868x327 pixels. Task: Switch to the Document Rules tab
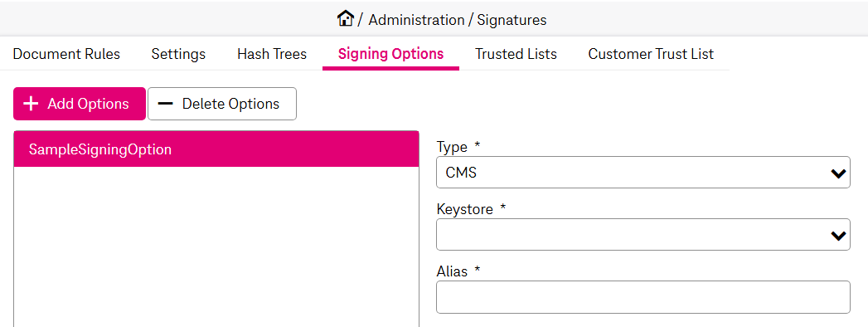pos(66,54)
